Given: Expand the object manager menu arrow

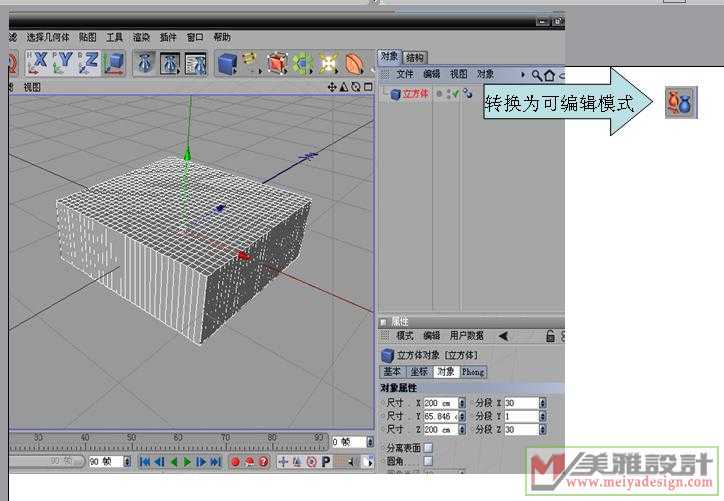Looking at the screenshot, I should tap(523, 74).
